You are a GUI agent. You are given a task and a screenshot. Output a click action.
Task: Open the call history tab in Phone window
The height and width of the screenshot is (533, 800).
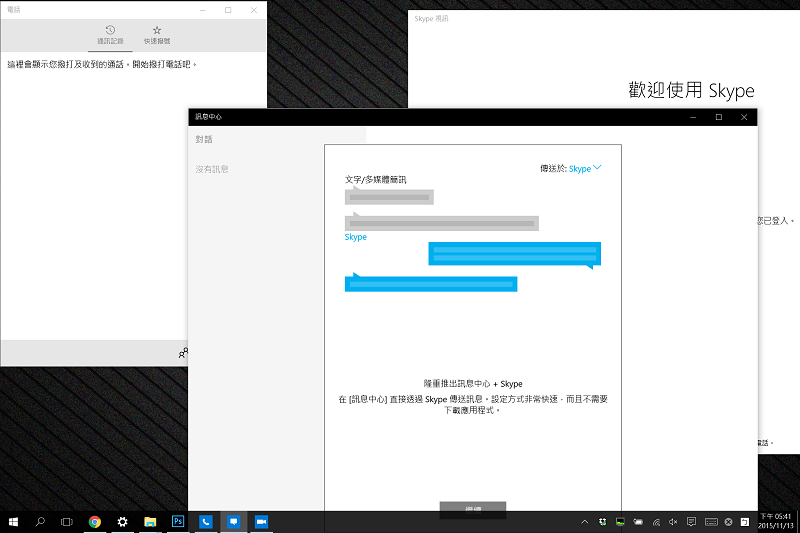click(x=110, y=35)
